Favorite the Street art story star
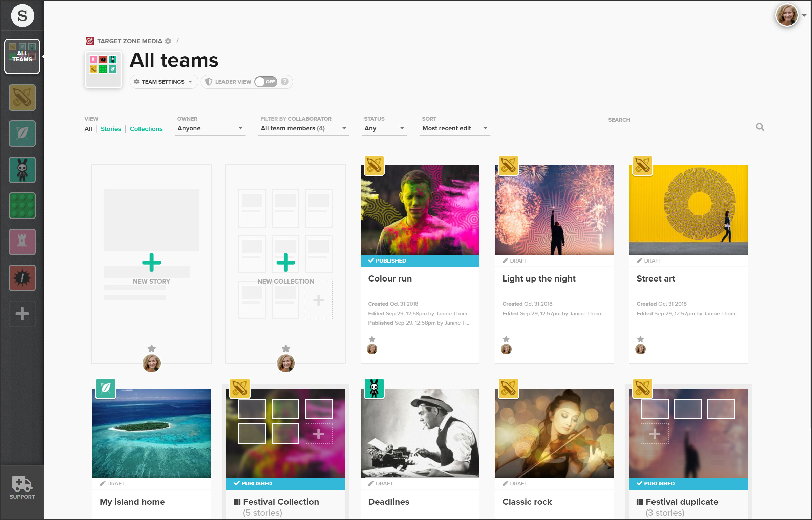 [640, 339]
